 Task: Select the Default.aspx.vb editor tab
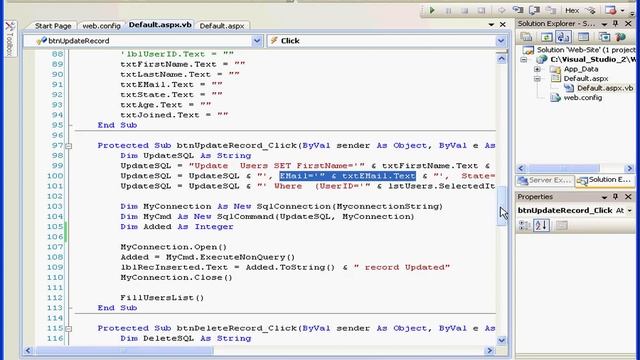(160, 25)
